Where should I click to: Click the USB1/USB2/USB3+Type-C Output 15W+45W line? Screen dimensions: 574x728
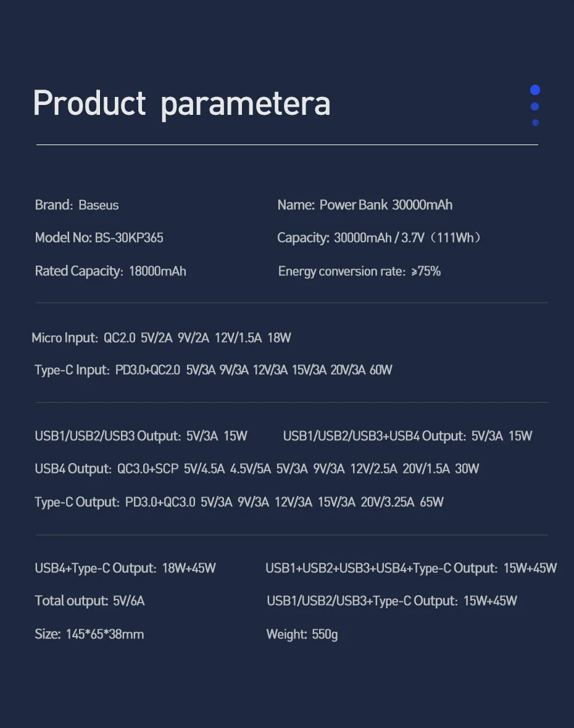pyautogui.click(x=391, y=601)
